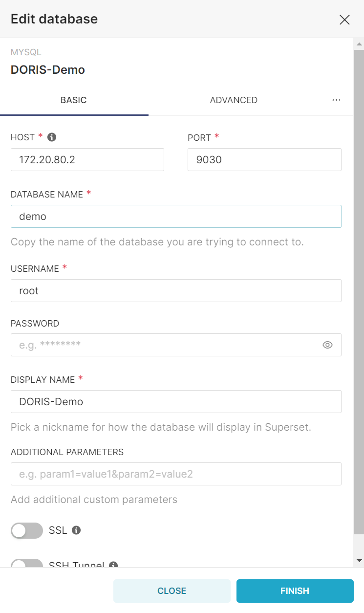Click the scrollbar down arrow
364x613 pixels.
(359, 560)
